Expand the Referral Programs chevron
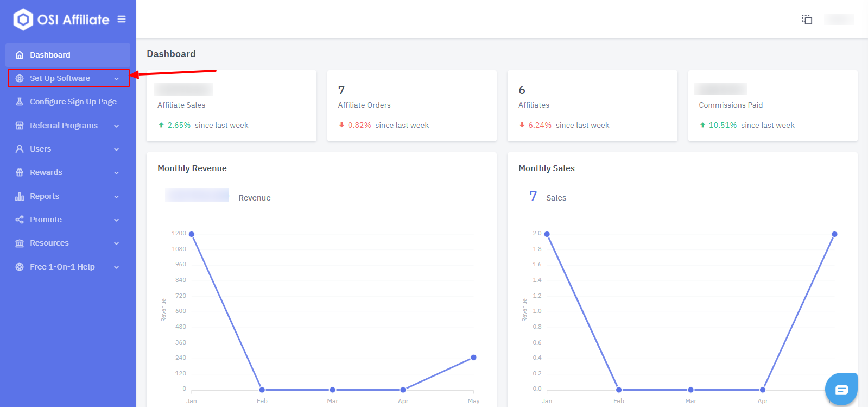The width and height of the screenshot is (868, 407). click(116, 126)
